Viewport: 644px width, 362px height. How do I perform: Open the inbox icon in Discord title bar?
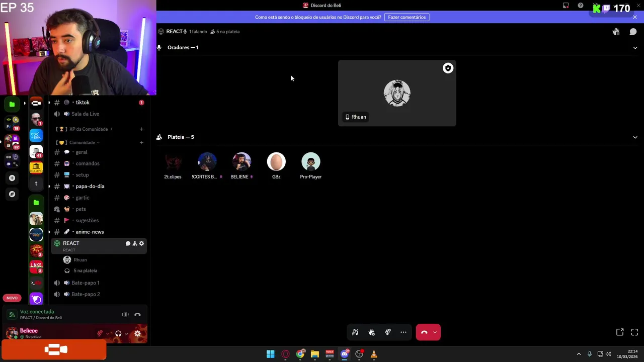pyautogui.click(x=566, y=6)
